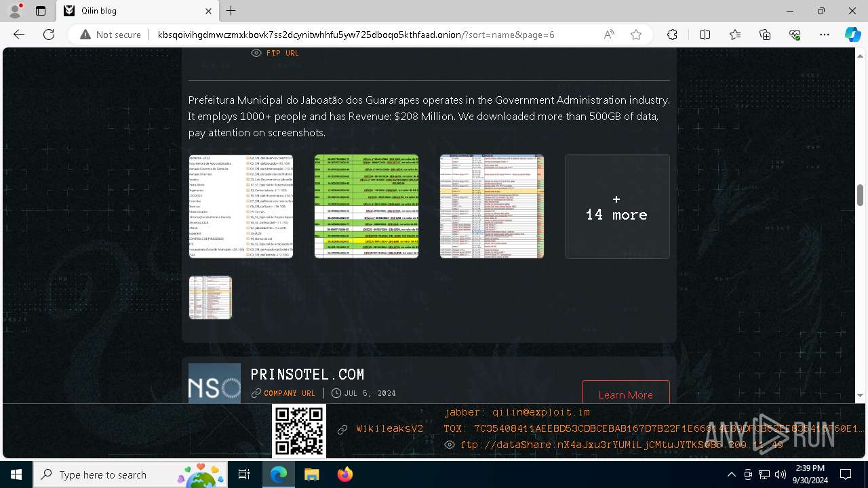Open the folder listing screenshot thumbnail
This screenshot has width=868, height=488.
pos(241,206)
